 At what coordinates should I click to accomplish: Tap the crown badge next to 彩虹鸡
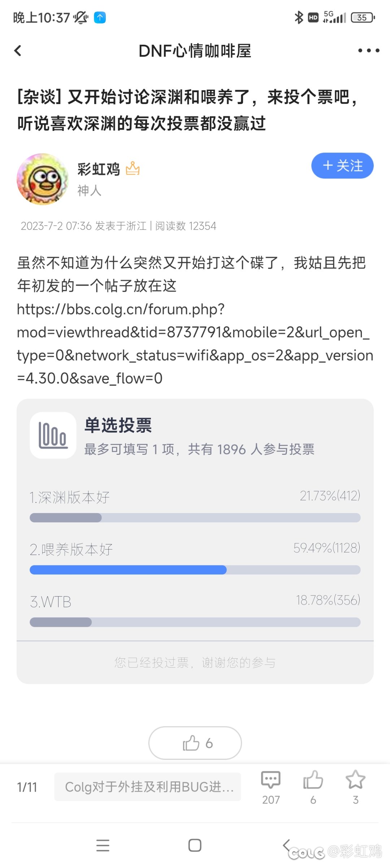(133, 168)
